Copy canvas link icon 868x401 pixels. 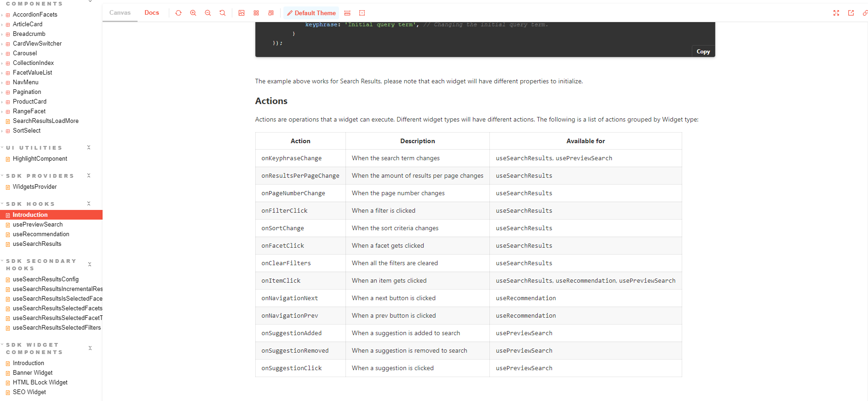[865, 13]
